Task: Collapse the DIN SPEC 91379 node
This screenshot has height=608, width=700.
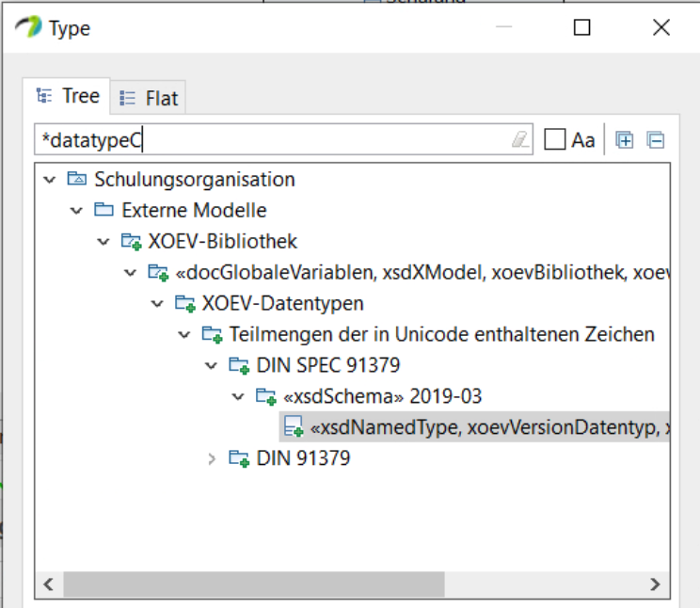Action: coord(211,366)
